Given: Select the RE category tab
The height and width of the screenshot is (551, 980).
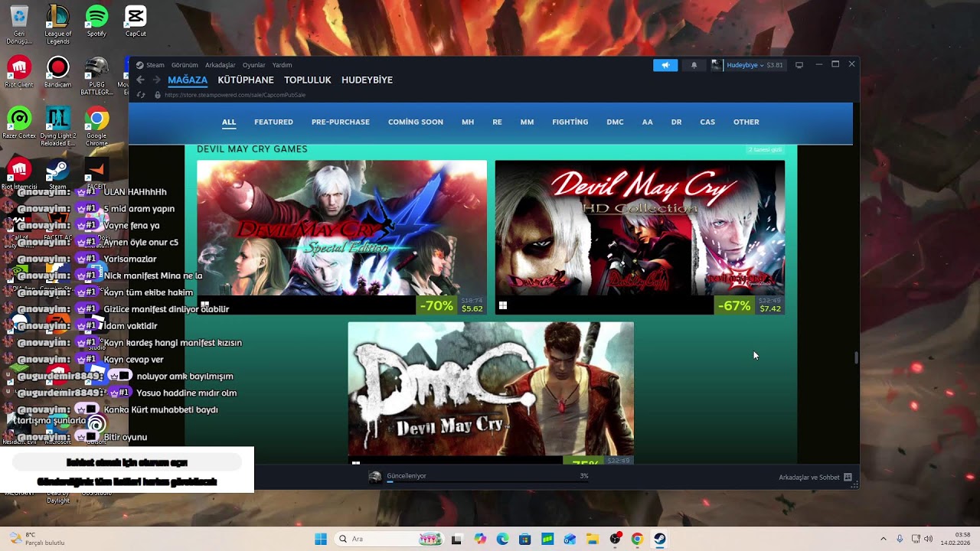Looking at the screenshot, I should [498, 122].
